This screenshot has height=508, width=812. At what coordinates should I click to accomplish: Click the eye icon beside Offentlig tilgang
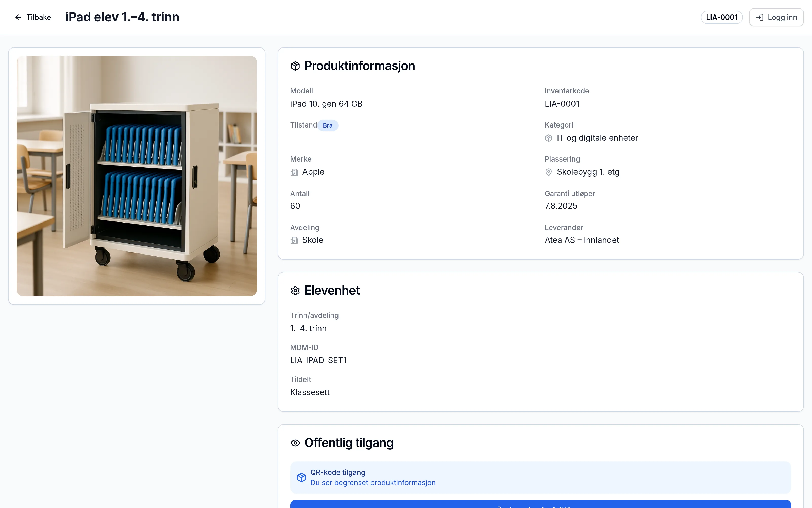[295, 443]
